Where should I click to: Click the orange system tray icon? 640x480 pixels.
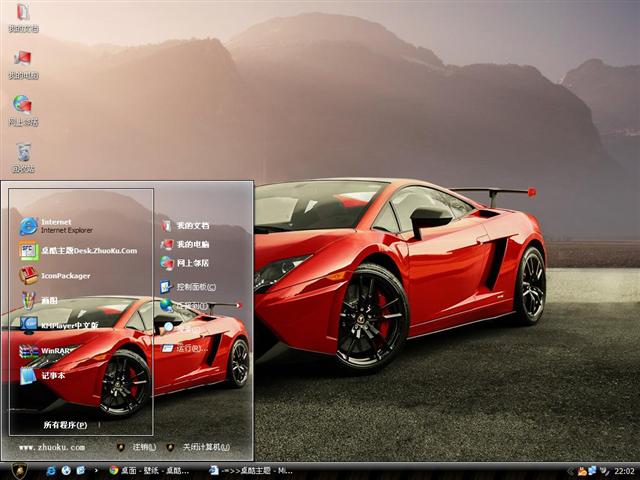click(582, 471)
